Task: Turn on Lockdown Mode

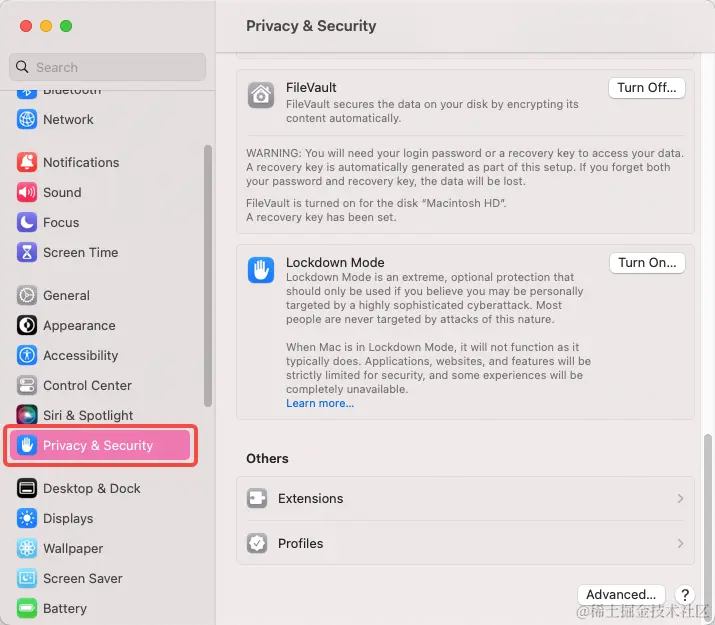Action: (x=647, y=263)
